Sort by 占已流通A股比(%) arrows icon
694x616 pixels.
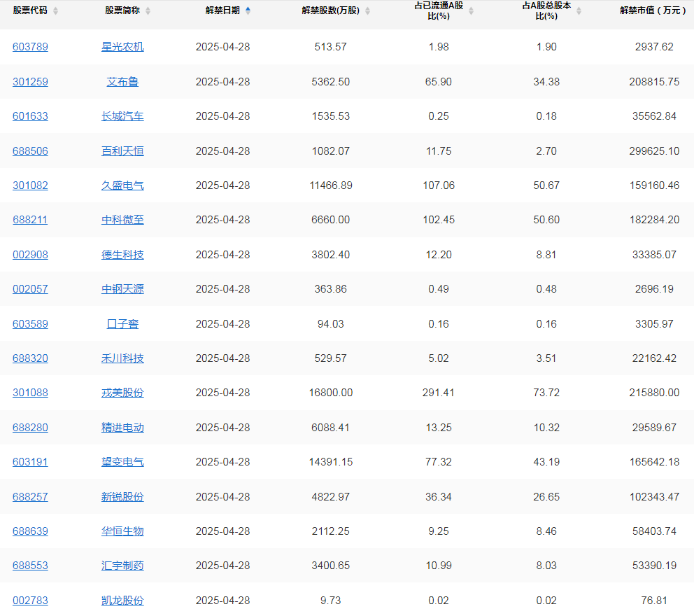click(471, 11)
